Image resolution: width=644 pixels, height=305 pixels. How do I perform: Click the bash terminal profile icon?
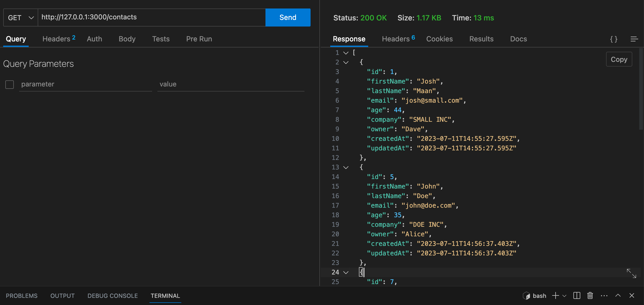point(526,296)
